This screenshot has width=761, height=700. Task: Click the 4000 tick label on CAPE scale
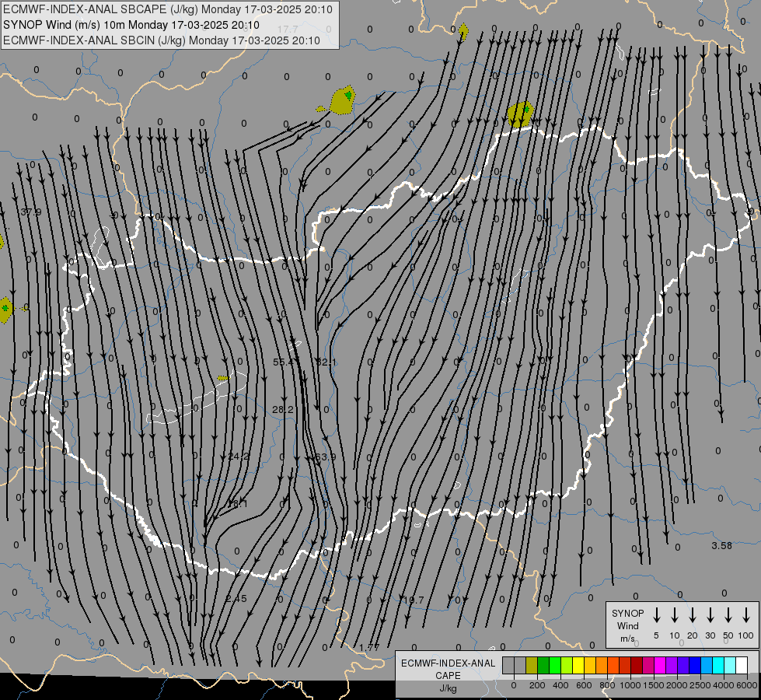tap(723, 685)
